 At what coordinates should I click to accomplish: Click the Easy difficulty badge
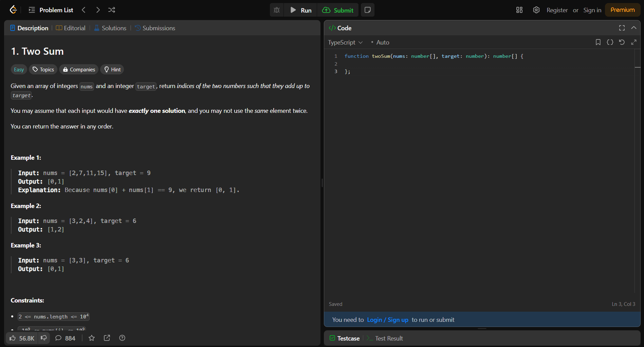coord(19,69)
